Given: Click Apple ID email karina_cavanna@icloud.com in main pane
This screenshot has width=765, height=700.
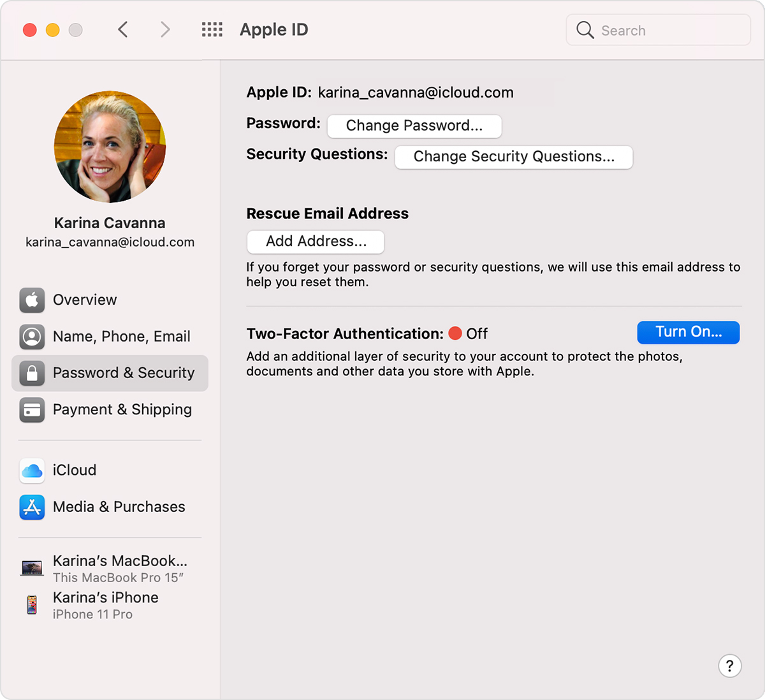Looking at the screenshot, I should [416, 92].
